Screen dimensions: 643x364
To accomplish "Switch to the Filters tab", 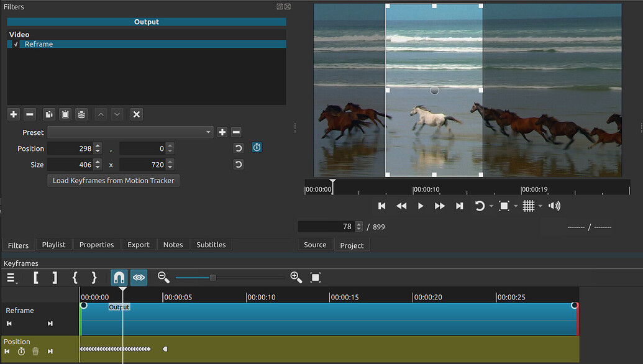I will pos(18,245).
